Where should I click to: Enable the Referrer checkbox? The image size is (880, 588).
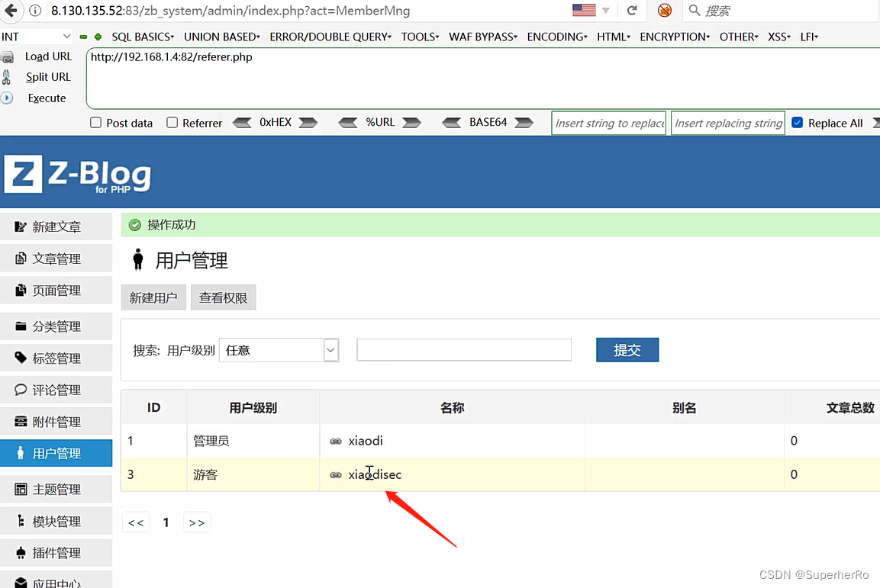172,123
